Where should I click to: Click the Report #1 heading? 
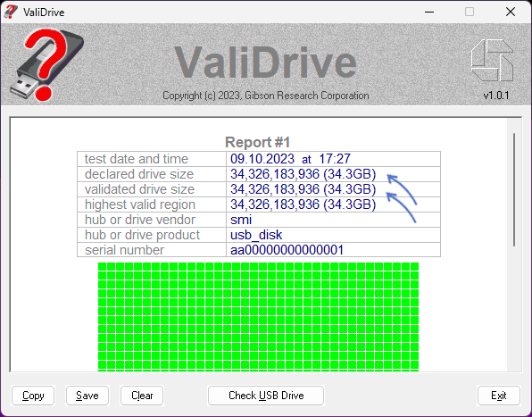(258, 142)
